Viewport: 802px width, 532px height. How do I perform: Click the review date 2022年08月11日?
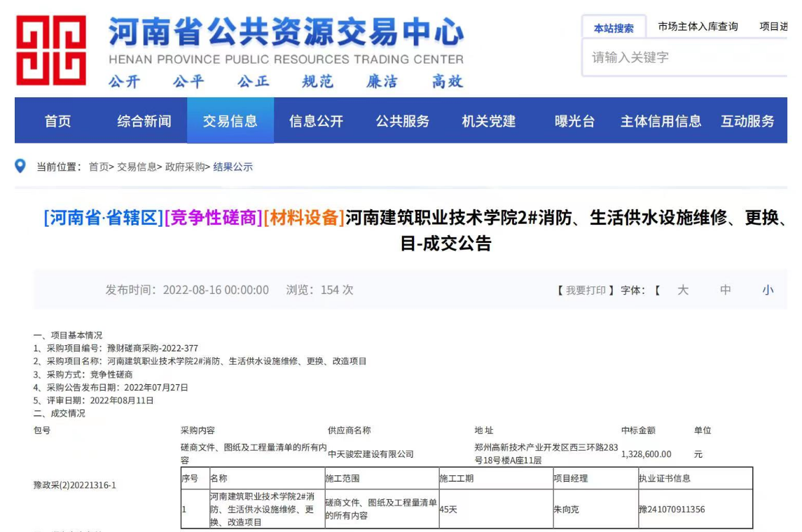point(122,400)
